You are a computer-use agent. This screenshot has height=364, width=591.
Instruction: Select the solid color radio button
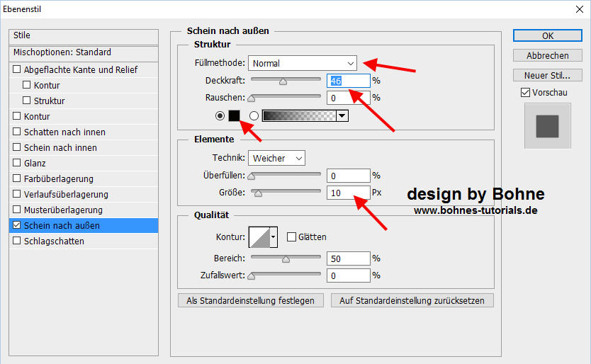pyautogui.click(x=220, y=115)
